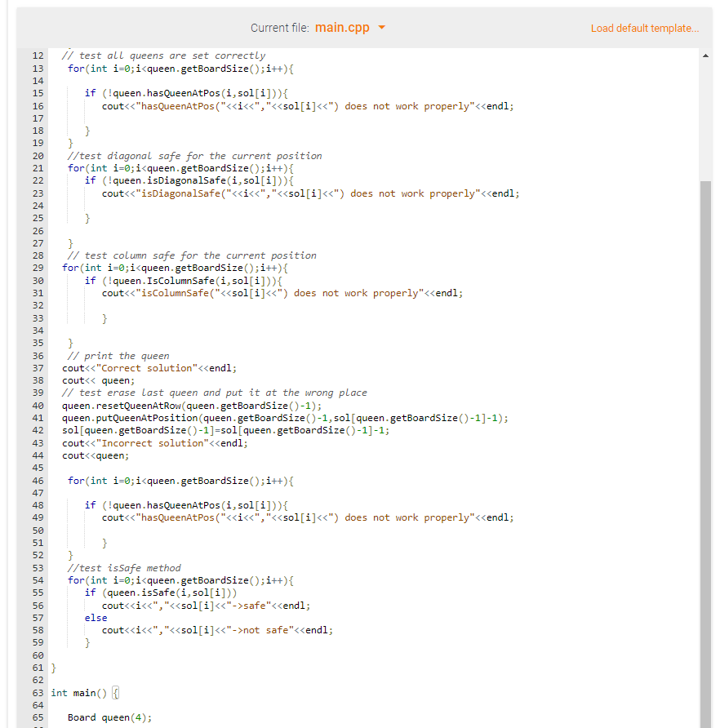
Task: Click line "cout<<"Correct solution"<<endl;"
Action: click(x=149, y=368)
